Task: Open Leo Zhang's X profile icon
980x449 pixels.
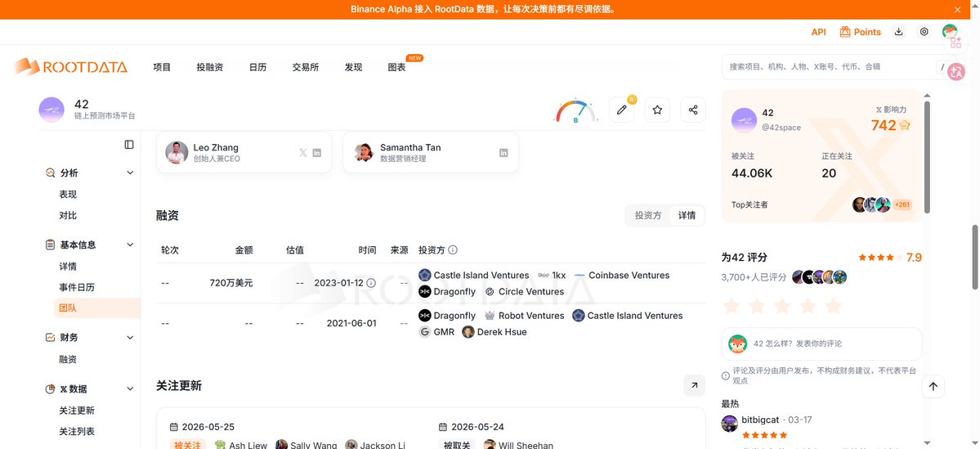Action: click(x=303, y=153)
